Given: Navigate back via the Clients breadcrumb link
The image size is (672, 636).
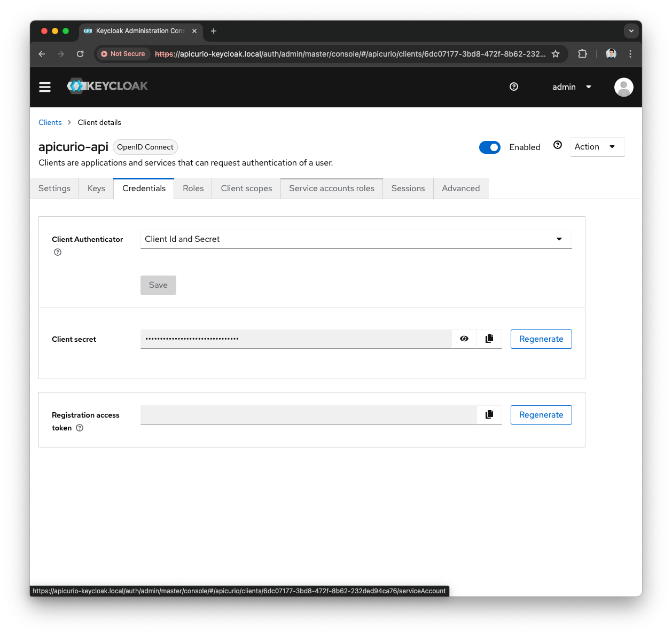Looking at the screenshot, I should pyautogui.click(x=50, y=122).
